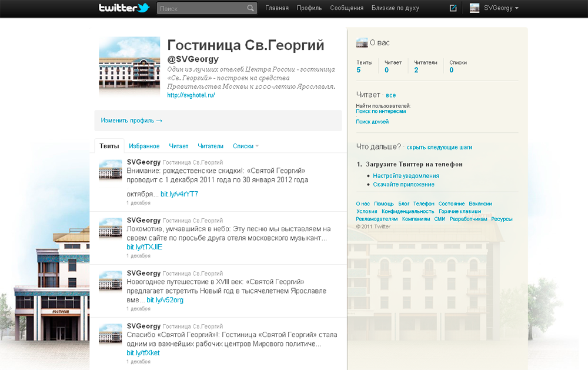Go to Сообщения in top navigation
The width and height of the screenshot is (588, 370).
tap(347, 8)
